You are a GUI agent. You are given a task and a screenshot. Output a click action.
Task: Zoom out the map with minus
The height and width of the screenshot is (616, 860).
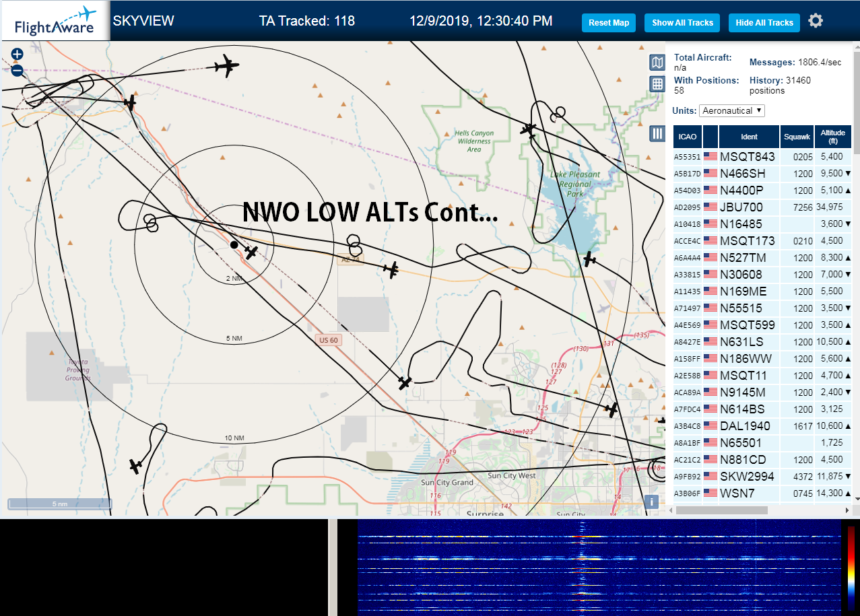click(17, 70)
